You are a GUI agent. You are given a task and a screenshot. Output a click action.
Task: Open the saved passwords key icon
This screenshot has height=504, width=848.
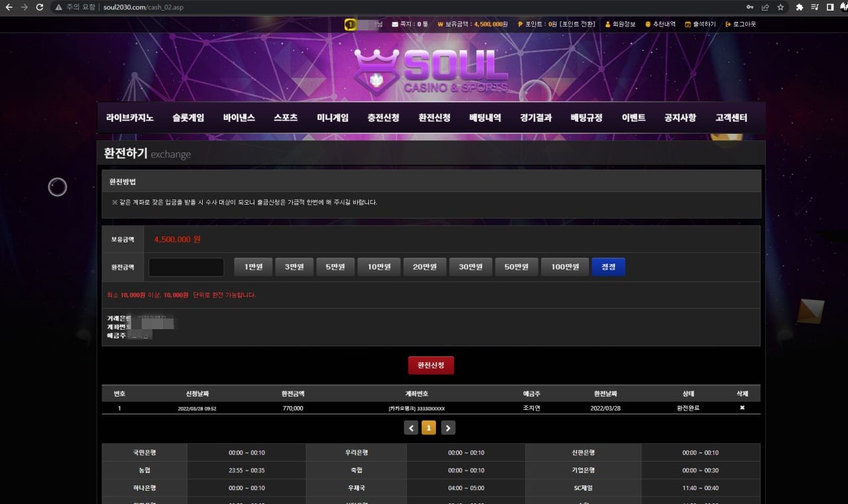(x=750, y=7)
